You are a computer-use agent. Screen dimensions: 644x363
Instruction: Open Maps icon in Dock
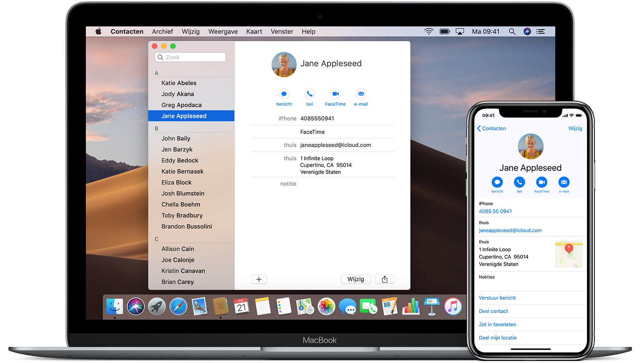305,306
